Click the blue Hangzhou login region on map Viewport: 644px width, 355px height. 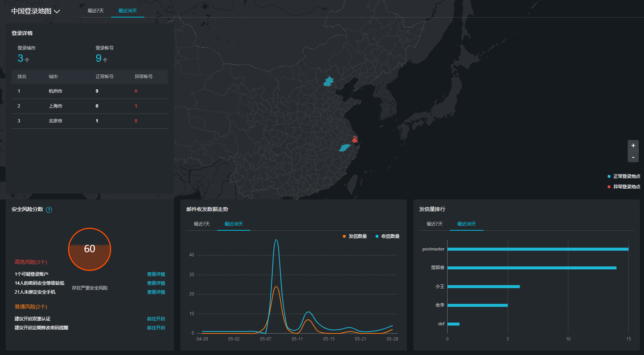click(x=344, y=148)
